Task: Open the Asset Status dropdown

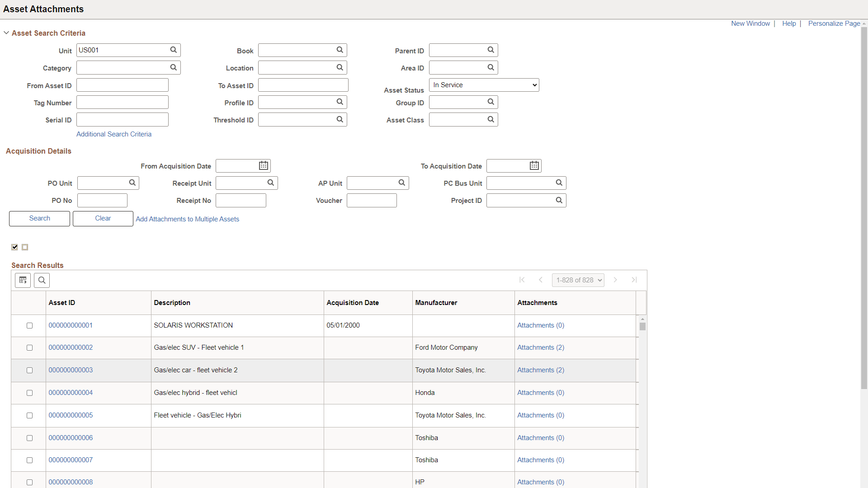Action: [484, 85]
